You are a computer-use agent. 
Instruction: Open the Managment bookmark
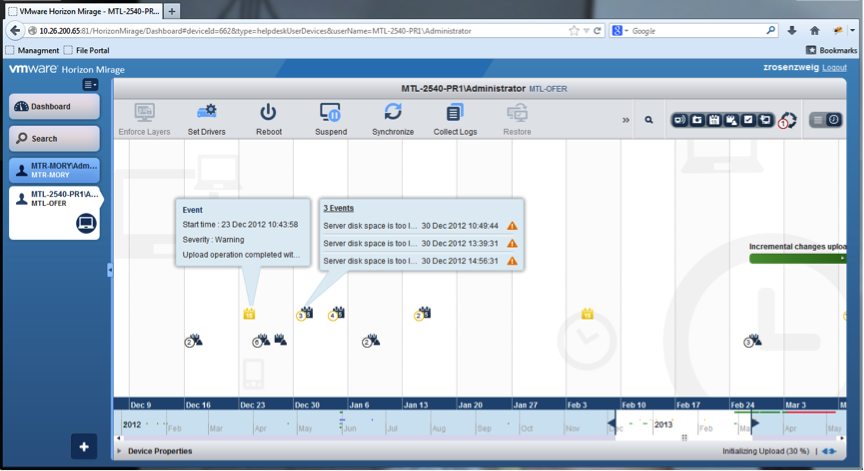[x=33, y=50]
